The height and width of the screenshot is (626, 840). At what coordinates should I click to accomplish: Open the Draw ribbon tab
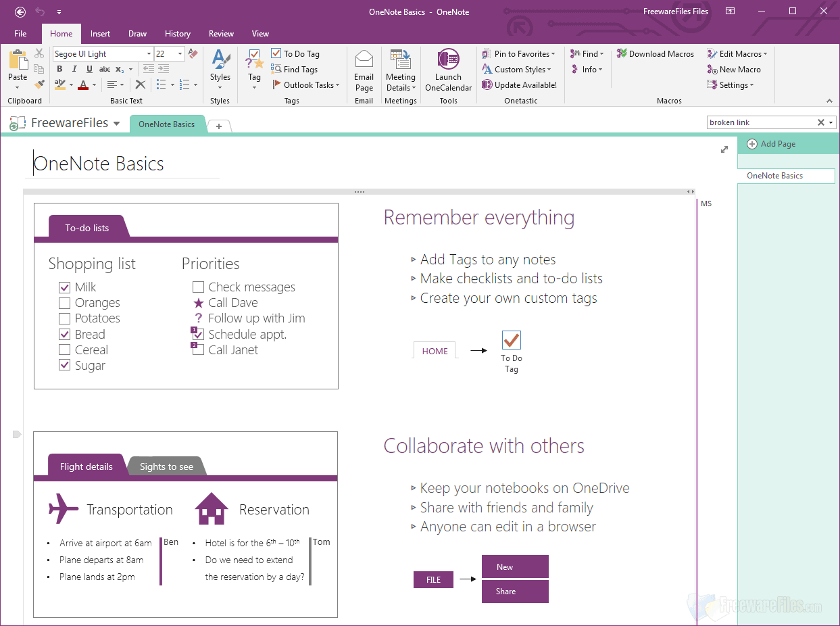pyautogui.click(x=137, y=33)
